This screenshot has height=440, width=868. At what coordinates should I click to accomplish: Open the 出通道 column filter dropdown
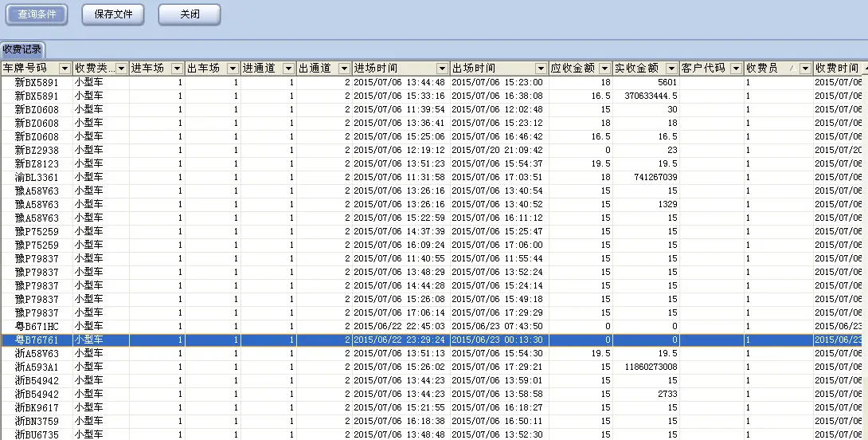344,69
